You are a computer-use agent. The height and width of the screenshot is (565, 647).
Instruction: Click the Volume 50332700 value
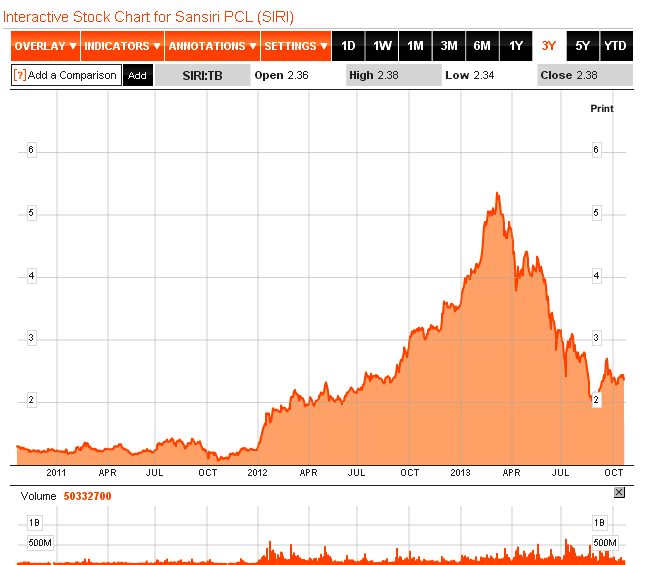point(87,496)
